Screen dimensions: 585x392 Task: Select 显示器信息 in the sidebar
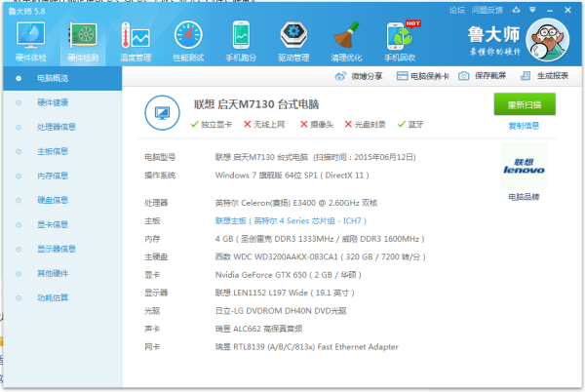coord(62,250)
